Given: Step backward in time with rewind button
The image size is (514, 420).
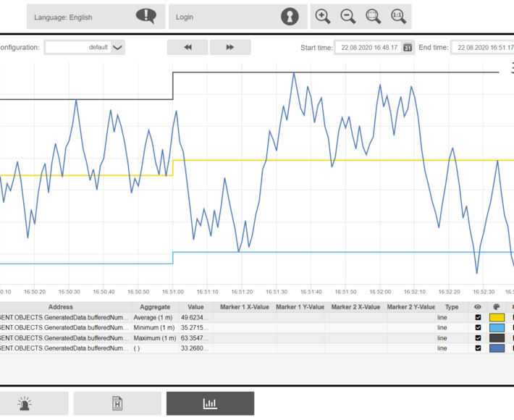Looking at the screenshot, I should point(188,47).
